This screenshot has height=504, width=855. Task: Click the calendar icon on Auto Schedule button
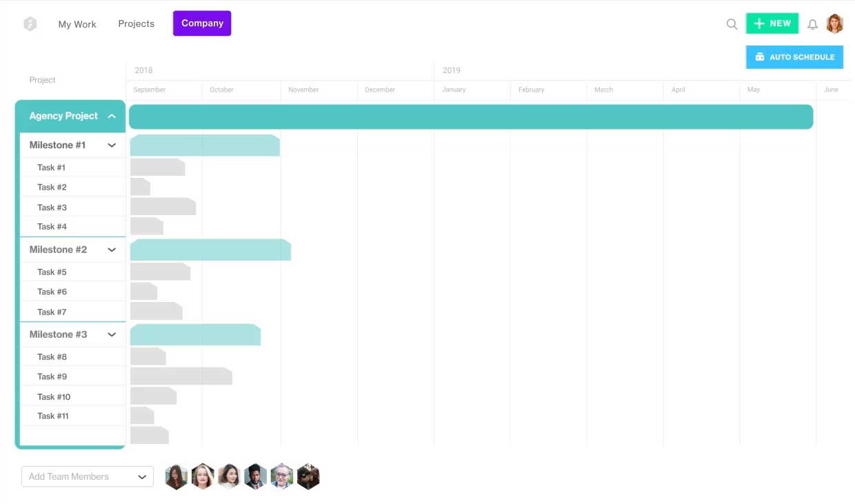click(x=759, y=57)
